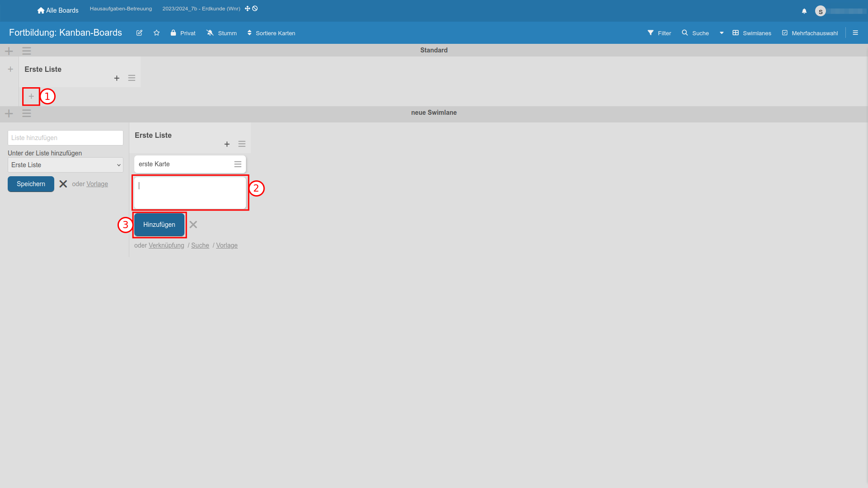Open the list menu of Erste Liste in the neue Swimlane
The height and width of the screenshot is (488, 868).
tap(242, 144)
